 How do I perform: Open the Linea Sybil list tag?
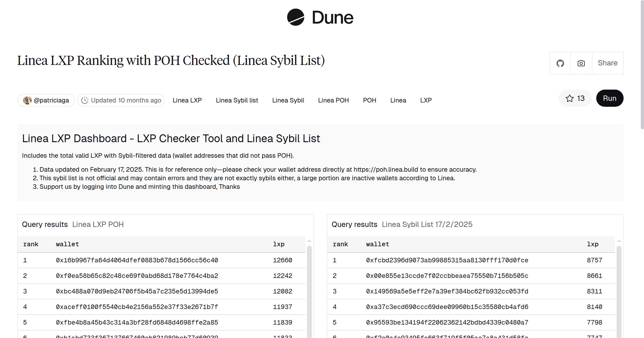pyautogui.click(x=237, y=100)
